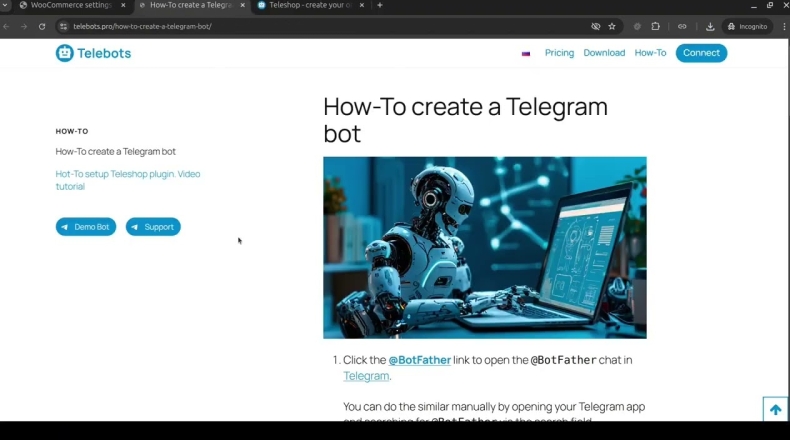
Task: Click the extension icon left of Extensions
Action: 637,26
